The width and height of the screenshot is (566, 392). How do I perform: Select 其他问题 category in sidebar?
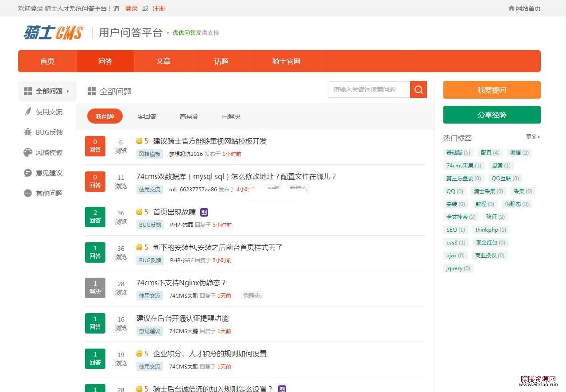[x=49, y=193]
